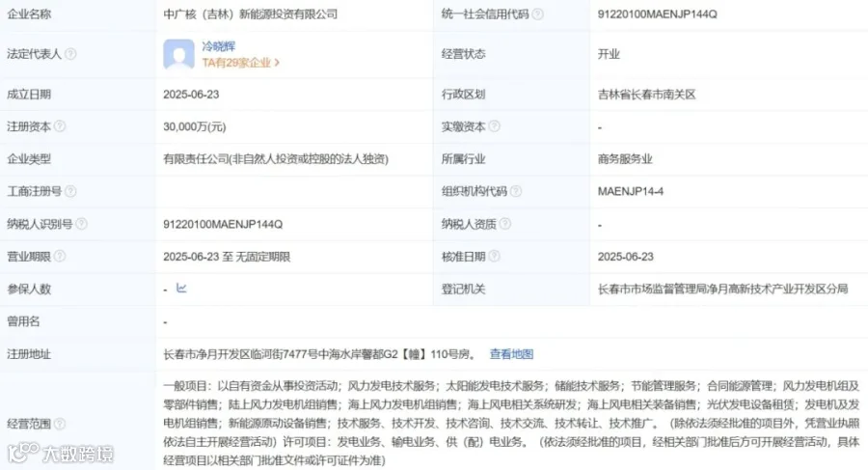Select company name 中广核（吉林）新能源投资有限公司
The image size is (868, 470).
250,14
